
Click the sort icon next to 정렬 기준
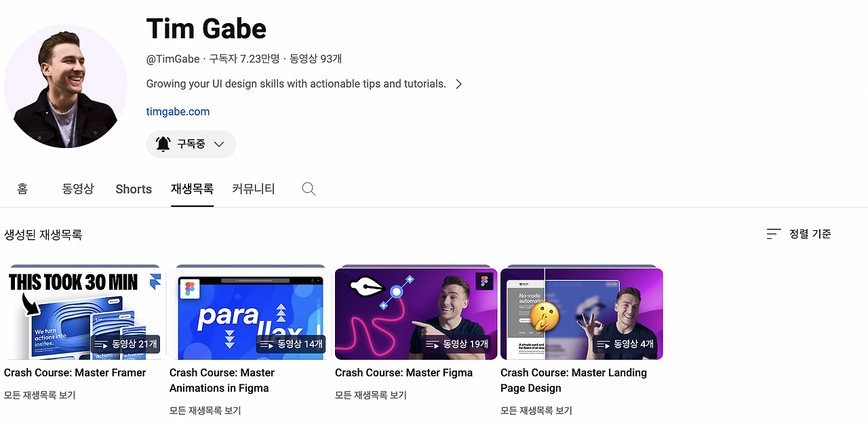(773, 234)
